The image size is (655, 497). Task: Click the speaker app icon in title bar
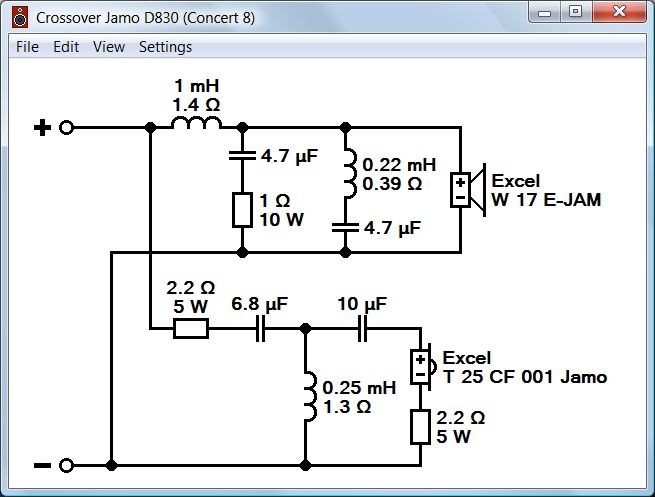click(20, 18)
